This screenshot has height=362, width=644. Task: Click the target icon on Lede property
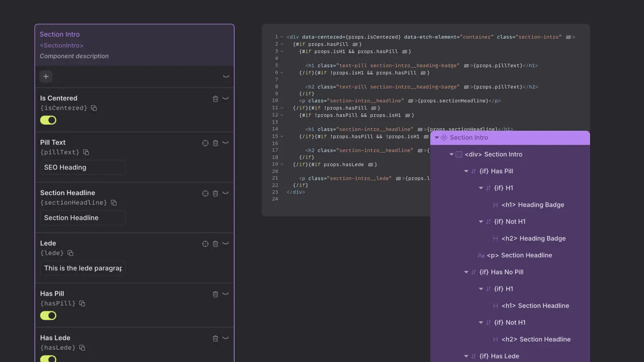205,244
